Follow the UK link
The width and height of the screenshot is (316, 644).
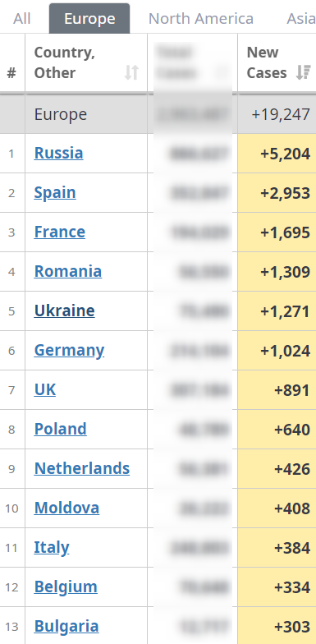pos(44,389)
